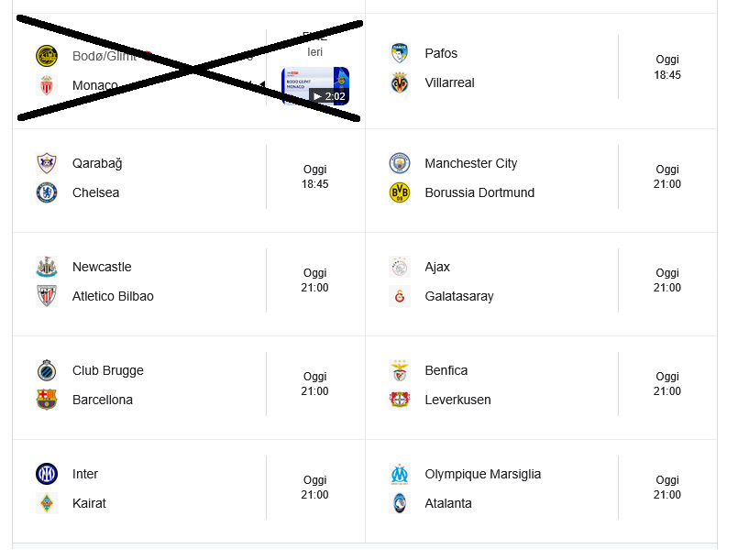Click the Inter Milan logo

pyautogui.click(x=47, y=474)
